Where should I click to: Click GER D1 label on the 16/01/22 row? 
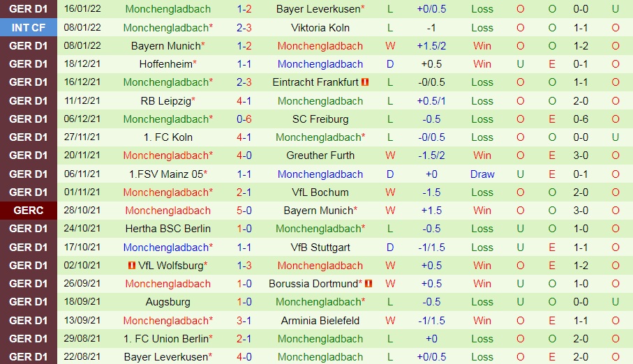28,9
